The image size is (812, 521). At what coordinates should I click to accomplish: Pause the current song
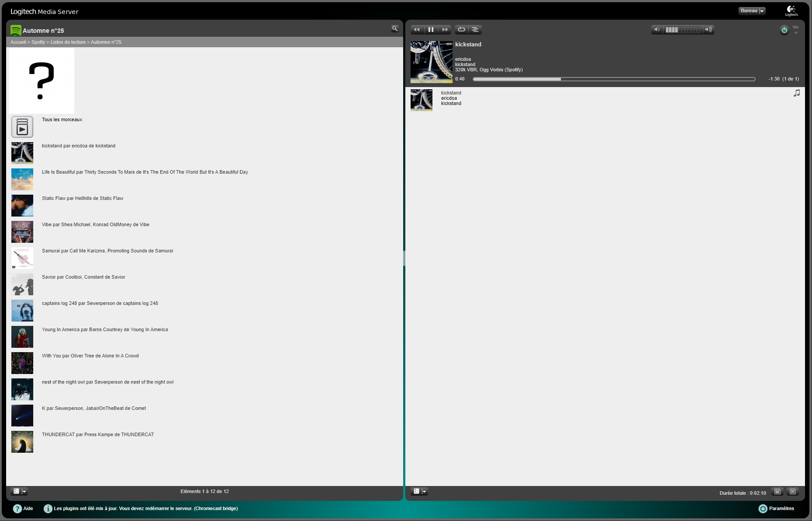[x=431, y=30]
